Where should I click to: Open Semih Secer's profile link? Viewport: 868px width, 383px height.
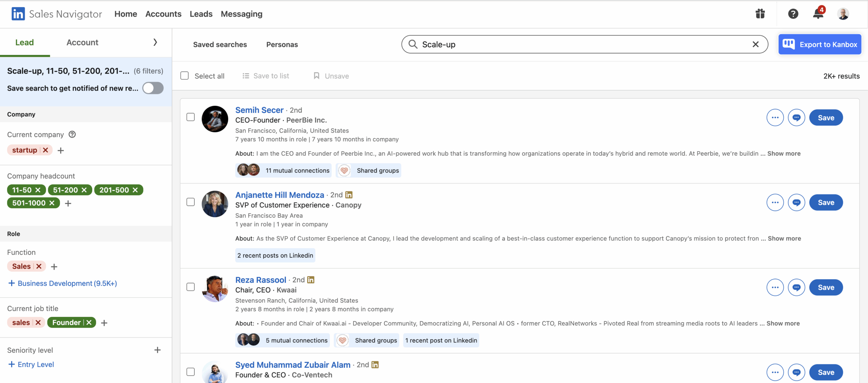coord(259,110)
